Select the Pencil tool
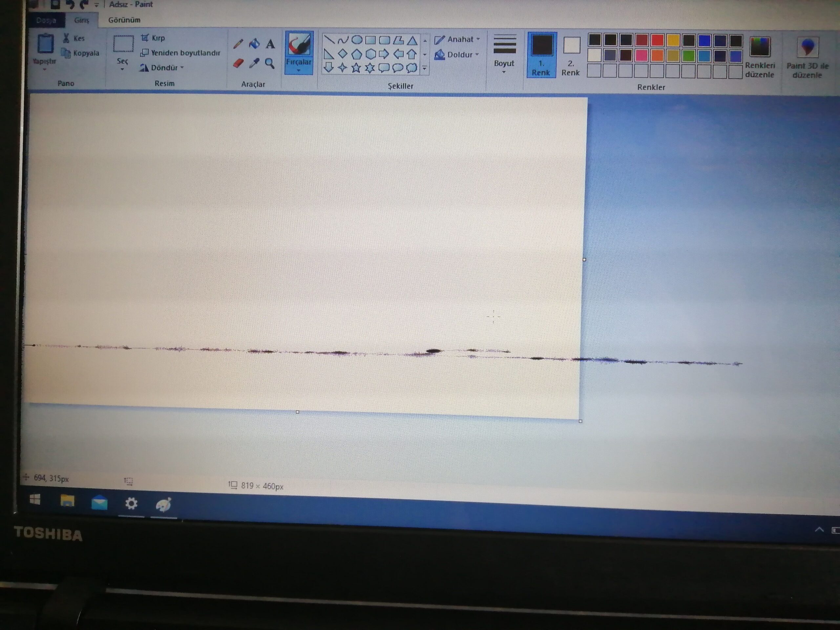 pyautogui.click(x=238, y=44)
